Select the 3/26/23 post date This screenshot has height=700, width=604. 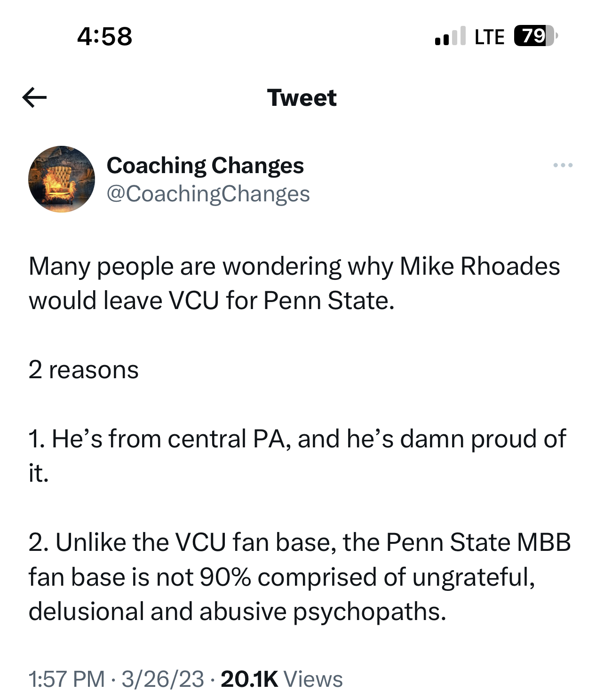163,679
